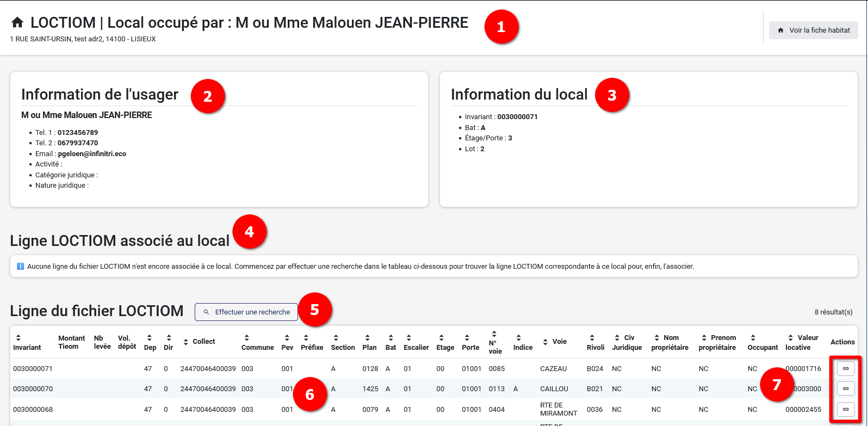Screen dimensions: 868x426
Task: Sort by the Occupant column
Action: (x=753, y=338)
